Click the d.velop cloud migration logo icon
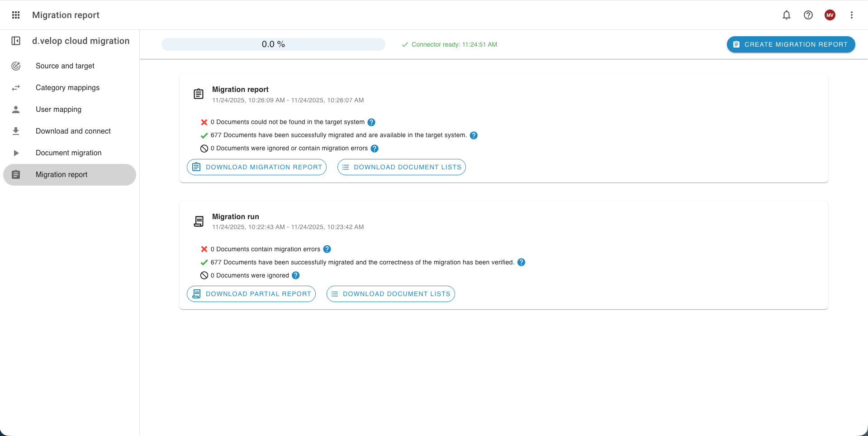Viewport: 868px width, 436px height. [16, 41]
